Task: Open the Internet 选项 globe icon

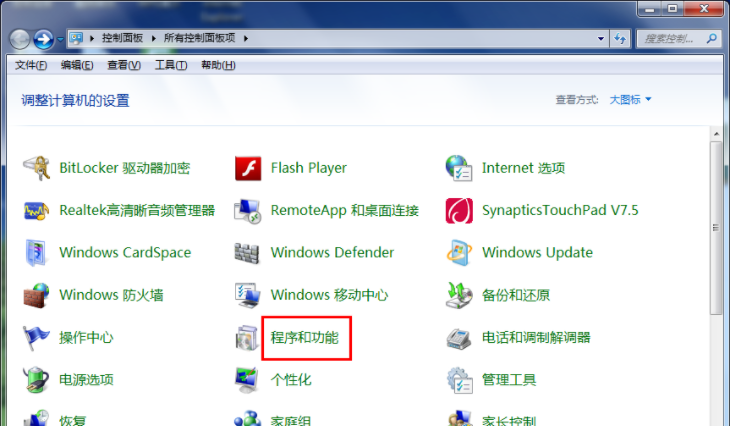Action: click(x=459, y=168)
